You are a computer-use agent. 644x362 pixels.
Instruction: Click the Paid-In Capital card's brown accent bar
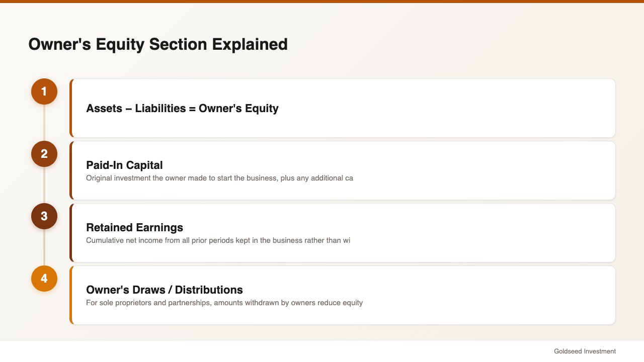71,170
